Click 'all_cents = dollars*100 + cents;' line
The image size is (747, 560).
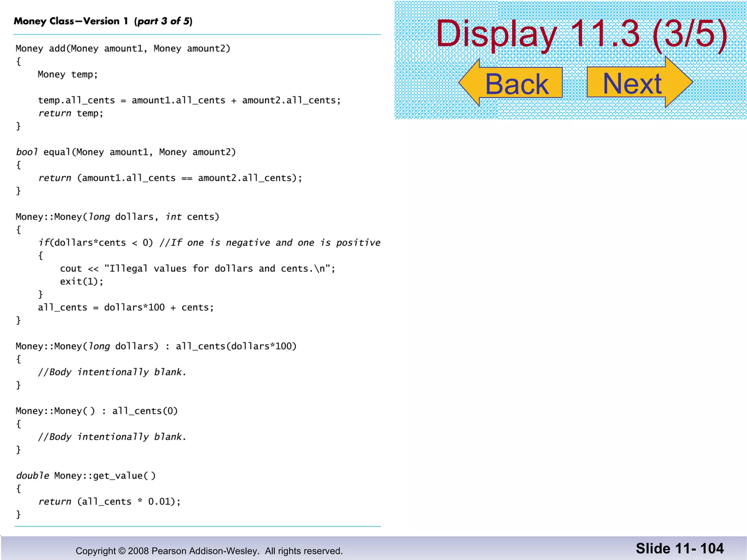click(126, 307)
